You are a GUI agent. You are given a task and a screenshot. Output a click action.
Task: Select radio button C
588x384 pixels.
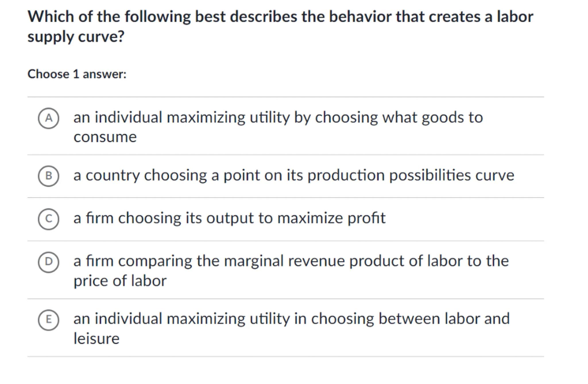[x=49, y=219]
